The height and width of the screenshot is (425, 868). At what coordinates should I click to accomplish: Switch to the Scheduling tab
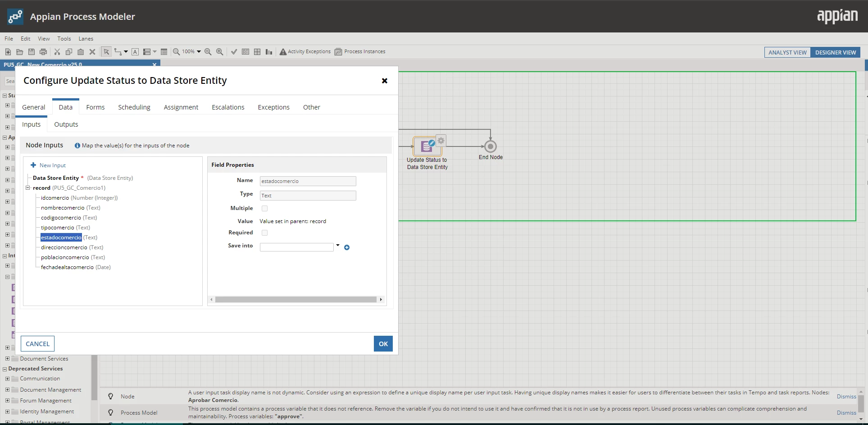click(134, 107)
